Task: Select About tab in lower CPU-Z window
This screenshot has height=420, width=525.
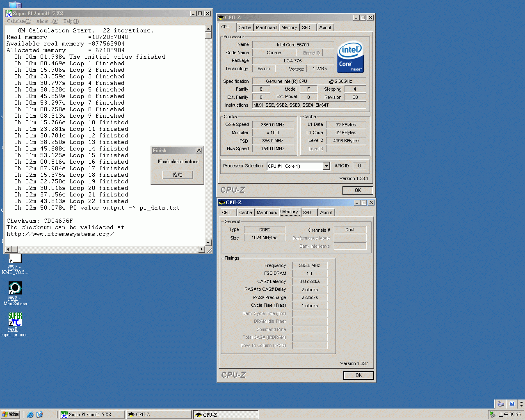Action: point(326,212)
